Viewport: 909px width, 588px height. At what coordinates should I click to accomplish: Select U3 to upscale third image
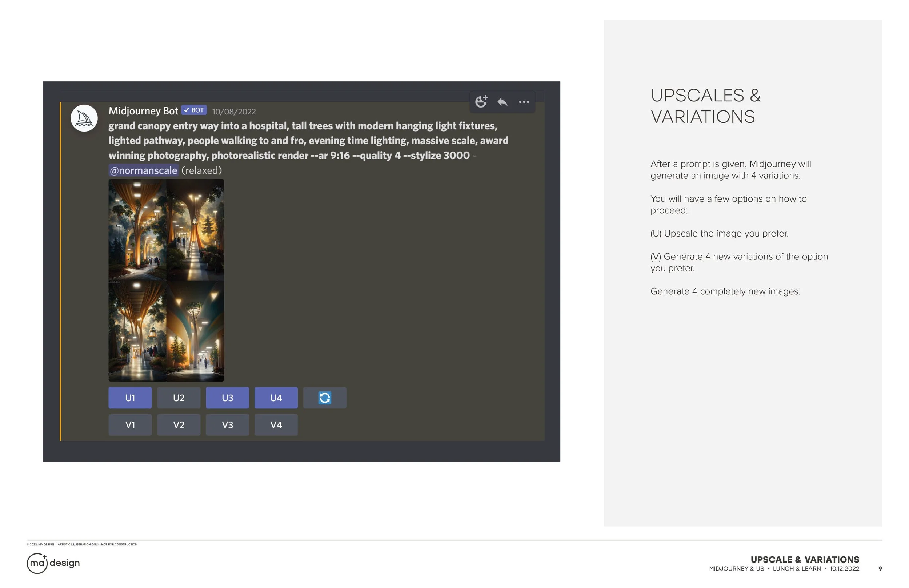click(227, 398)
